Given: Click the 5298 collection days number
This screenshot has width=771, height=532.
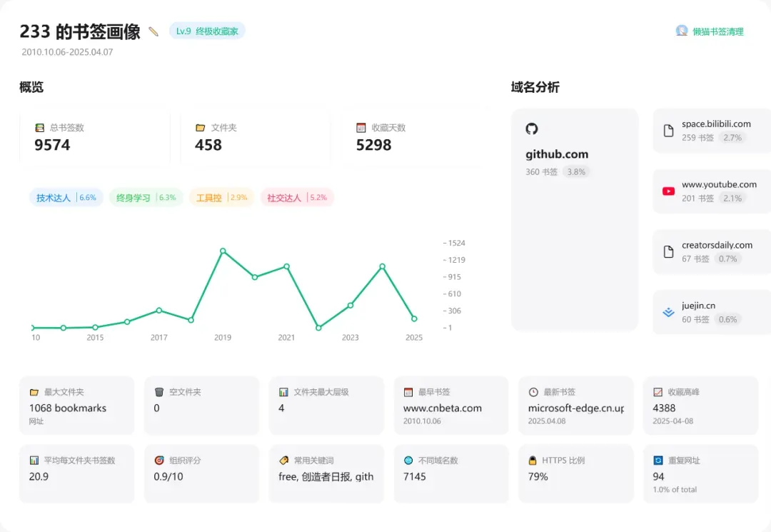Looking at the screenshot, I should pyautogui.click(x=373, y=145).
